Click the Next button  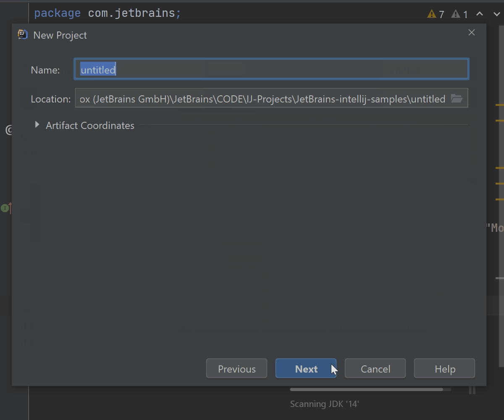(306, 368)
